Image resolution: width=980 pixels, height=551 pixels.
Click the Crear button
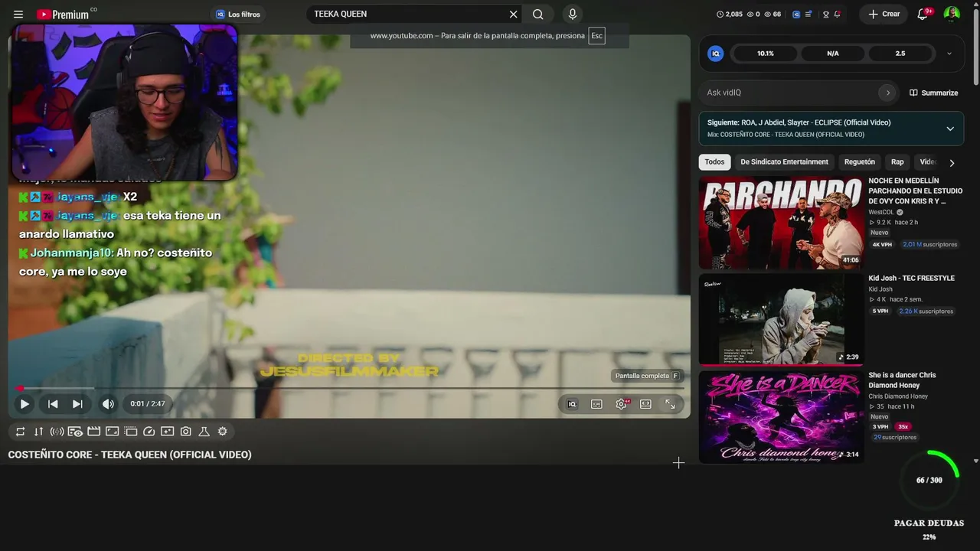coord(884,14)
